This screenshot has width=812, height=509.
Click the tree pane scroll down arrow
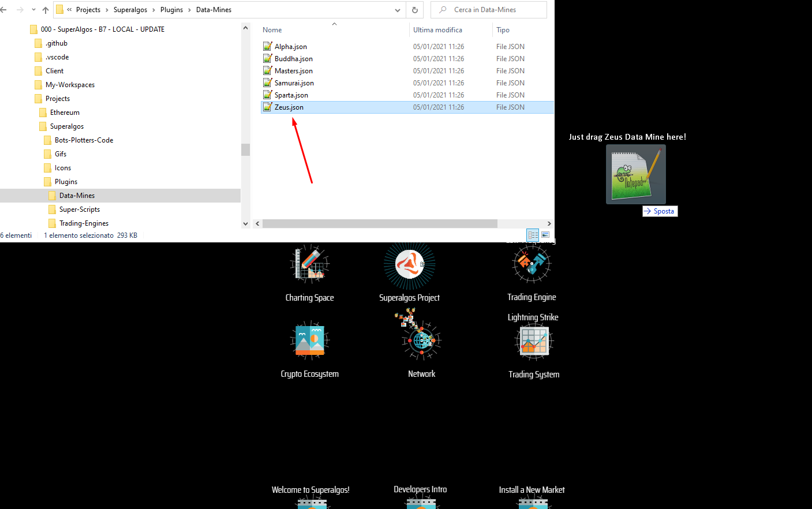pyautogui.click(x=245, y=224)
